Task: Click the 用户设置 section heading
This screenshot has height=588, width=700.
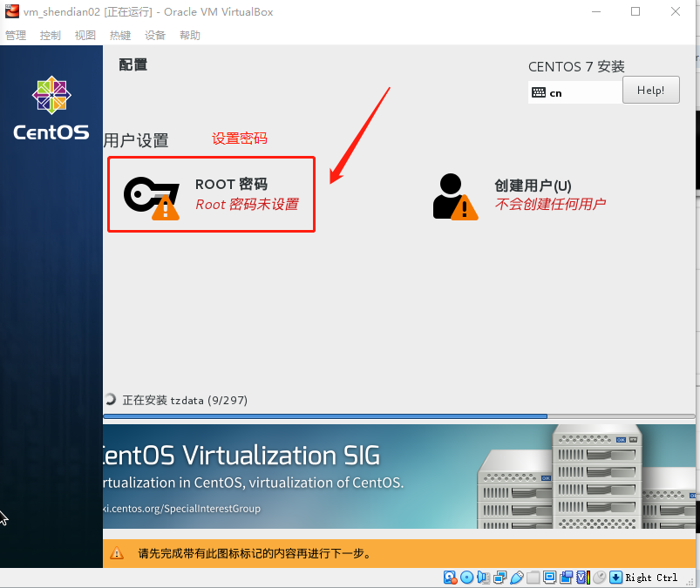Action: (136, 140)
